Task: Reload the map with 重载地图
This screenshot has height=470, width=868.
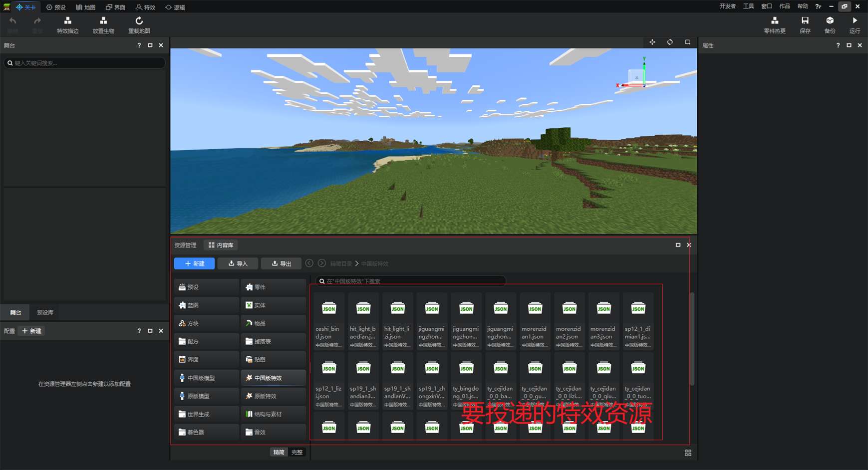Action: pyautogui.click(x=139, y=24)
